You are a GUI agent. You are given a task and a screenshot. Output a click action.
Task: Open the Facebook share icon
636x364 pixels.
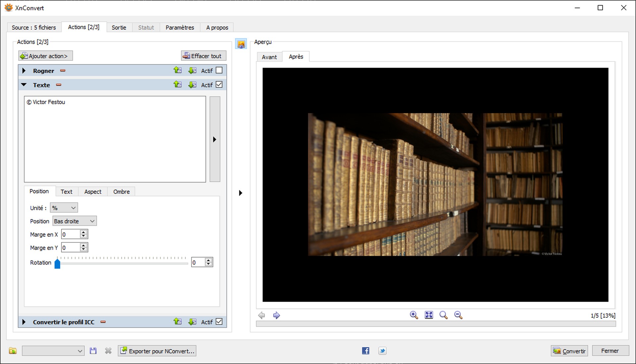(365, 351)
